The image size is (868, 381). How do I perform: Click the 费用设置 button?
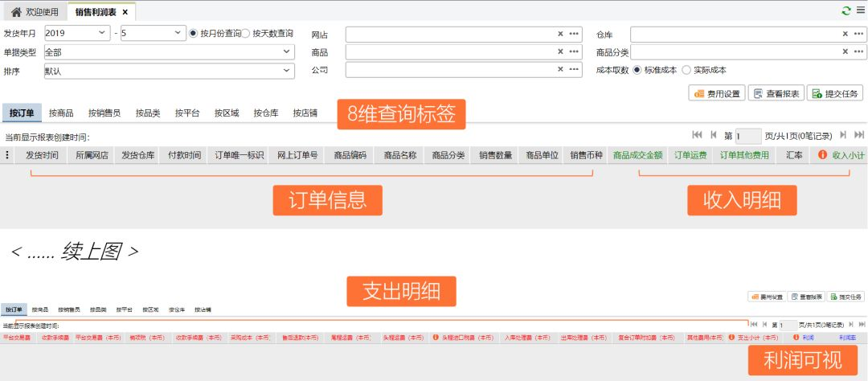point(717,93)
